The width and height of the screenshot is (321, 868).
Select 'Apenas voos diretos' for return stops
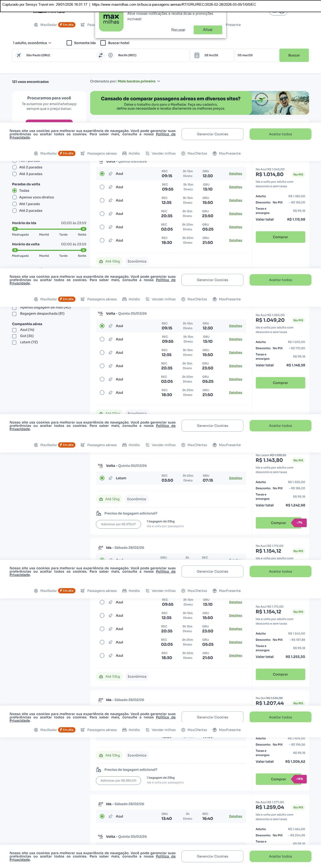click(15, 197)
